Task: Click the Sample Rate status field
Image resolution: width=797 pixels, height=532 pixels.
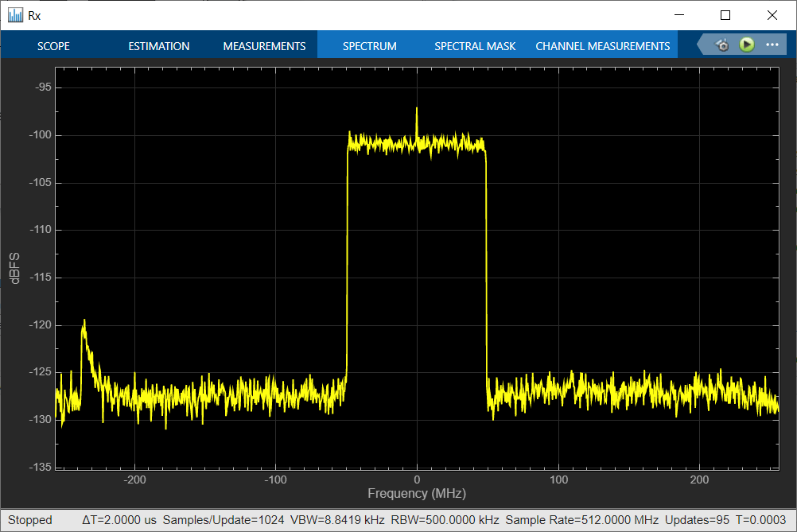Action: click(x=583, y=520)
